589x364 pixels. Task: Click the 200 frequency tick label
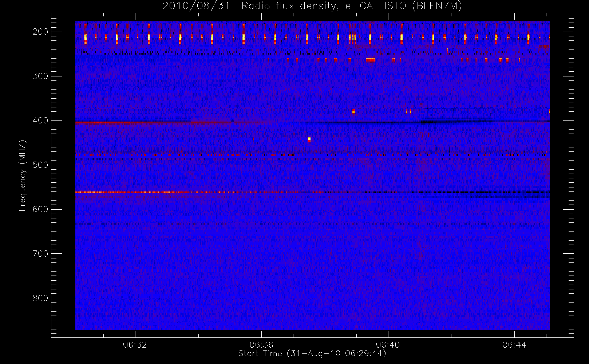pyautogui.click(x=40, y=32)
